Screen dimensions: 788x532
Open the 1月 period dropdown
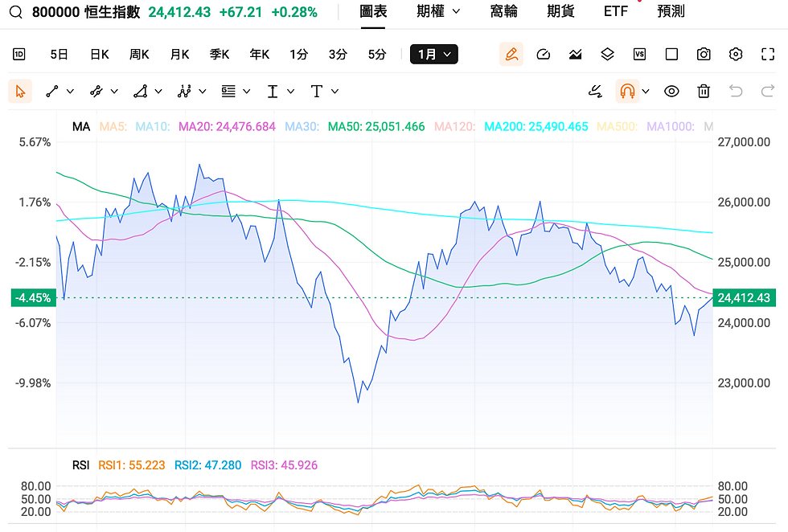pyautogui.click(x=434, y=55)
